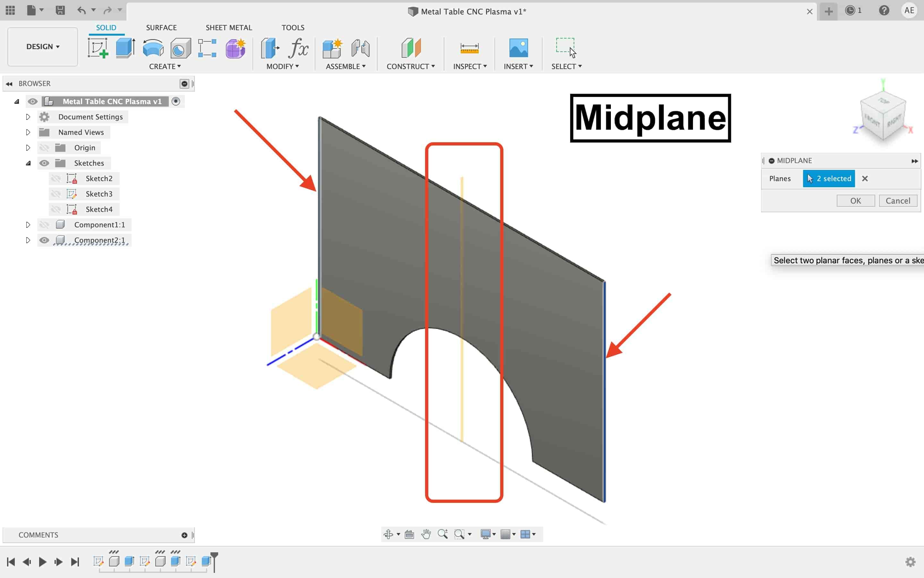Collapse the Sketches folder

pyautogui.click(x=28, y=163)
